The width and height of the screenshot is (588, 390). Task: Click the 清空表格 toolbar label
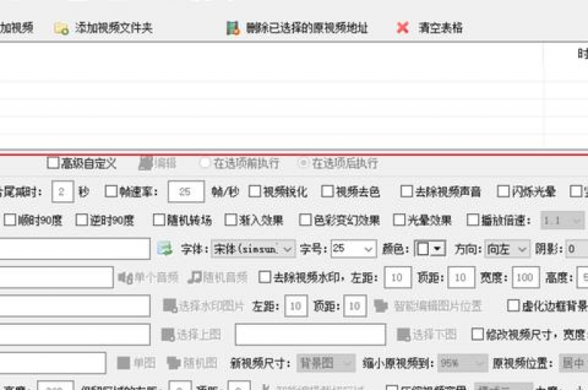[x=441, y=28]
